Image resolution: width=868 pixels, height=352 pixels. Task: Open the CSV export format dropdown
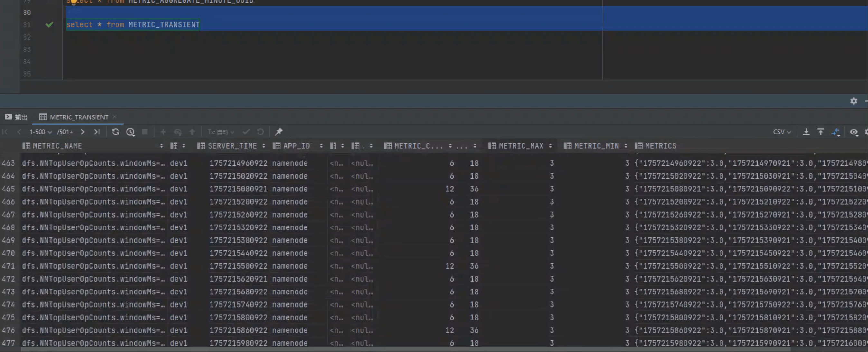(x=782, y=132)
